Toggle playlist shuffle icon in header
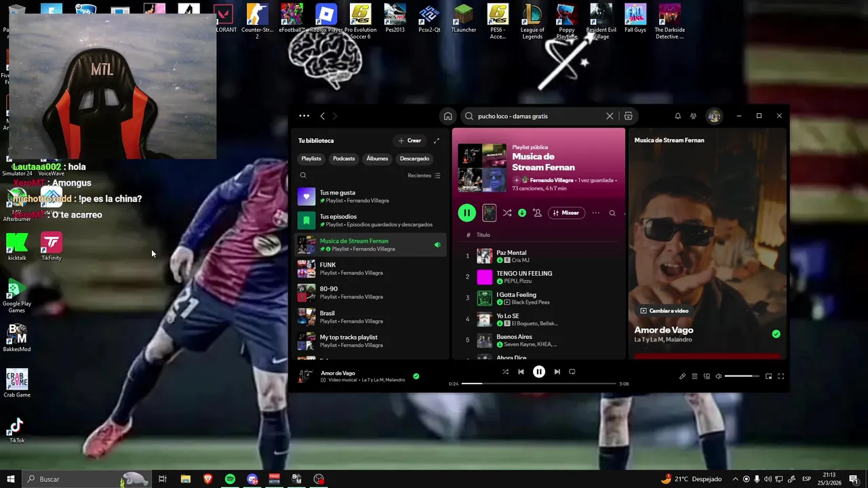 click(x=507, y=213)
